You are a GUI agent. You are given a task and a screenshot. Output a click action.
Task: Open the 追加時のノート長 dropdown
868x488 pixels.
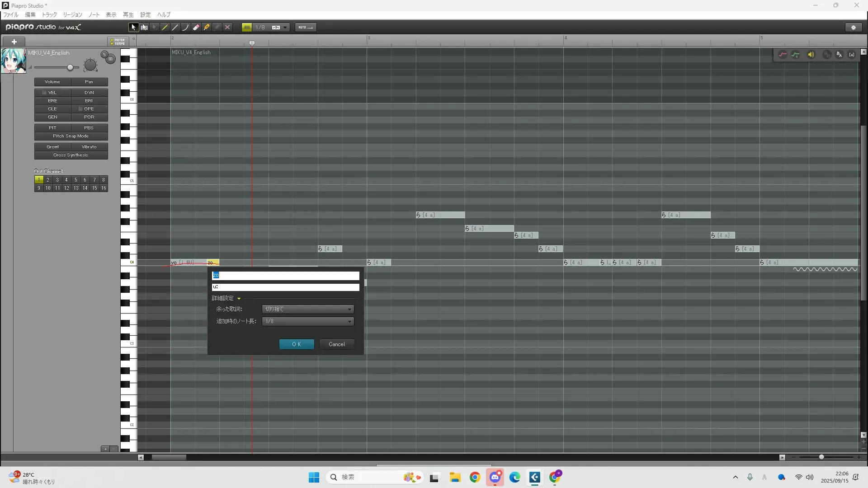point(308,321)
